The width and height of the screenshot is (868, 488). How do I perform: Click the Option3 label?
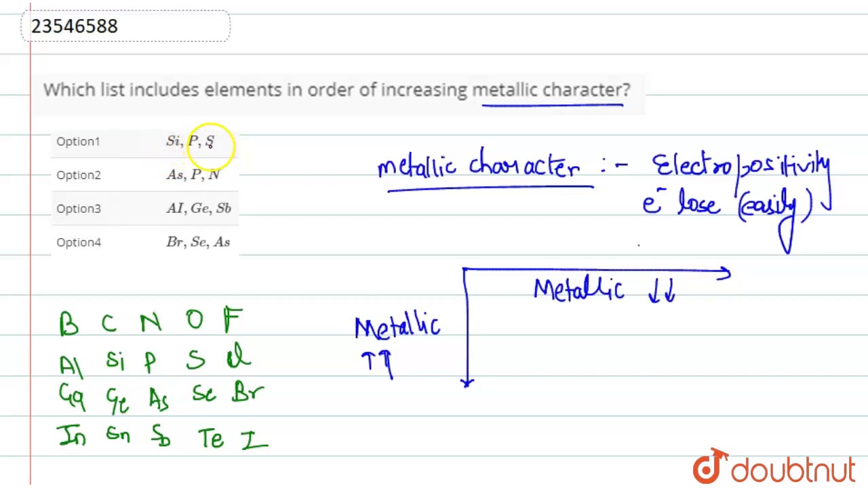pos(79,208)
